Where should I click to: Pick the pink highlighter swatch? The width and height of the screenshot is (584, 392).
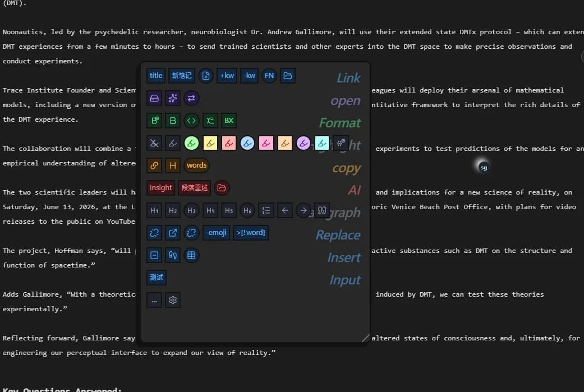tap(266, 143)
